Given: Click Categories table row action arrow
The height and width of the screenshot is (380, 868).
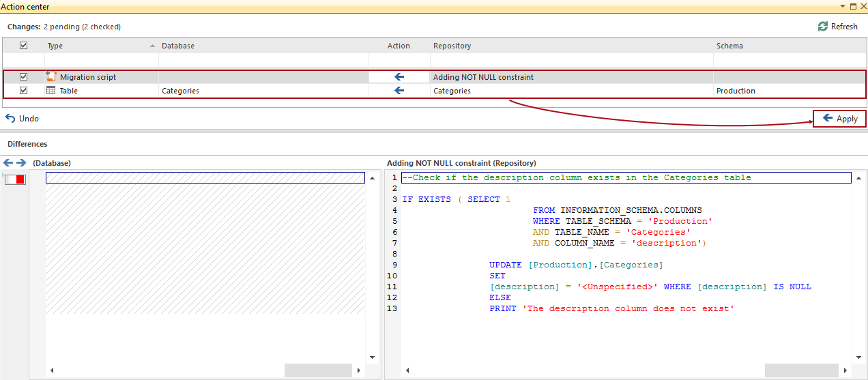Looking at the screenshot, I should coord(399,91).
